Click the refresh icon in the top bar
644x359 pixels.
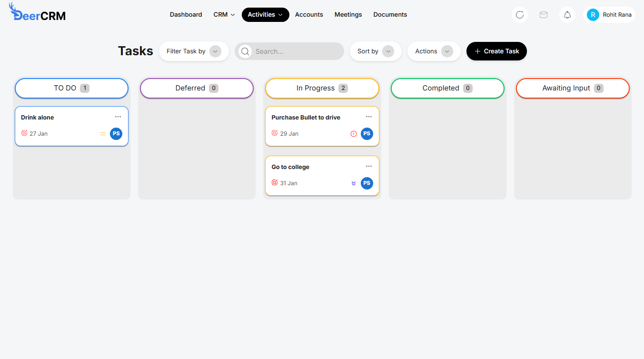click(519, 15)
